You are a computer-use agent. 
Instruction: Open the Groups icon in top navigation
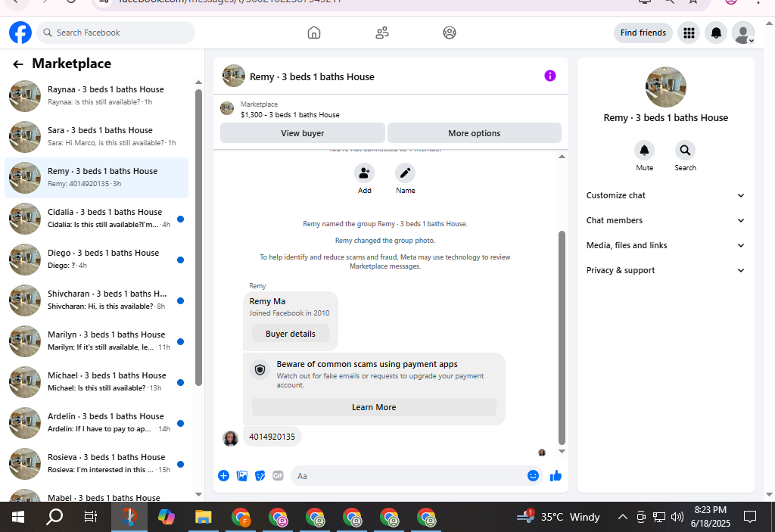[x=450, y=33]
